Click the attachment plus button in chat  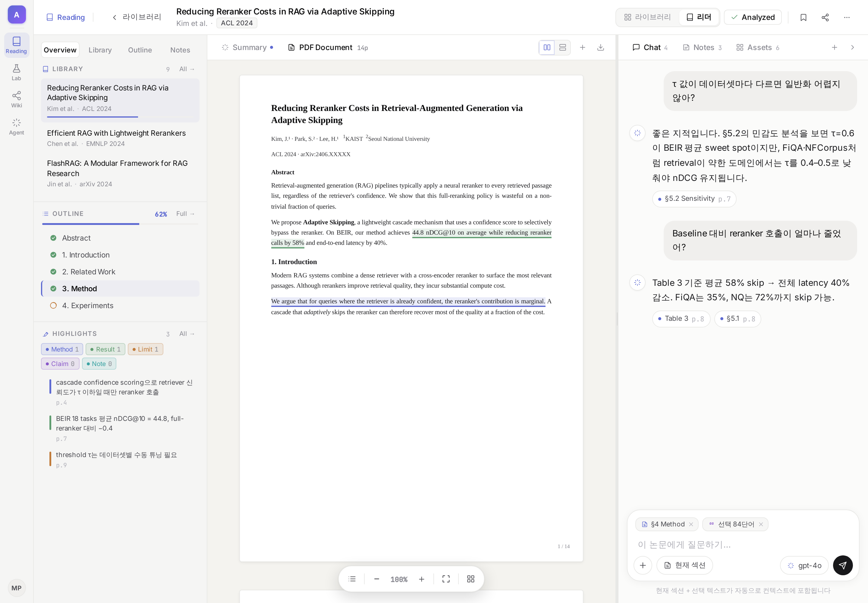click(x=643, y=566)
